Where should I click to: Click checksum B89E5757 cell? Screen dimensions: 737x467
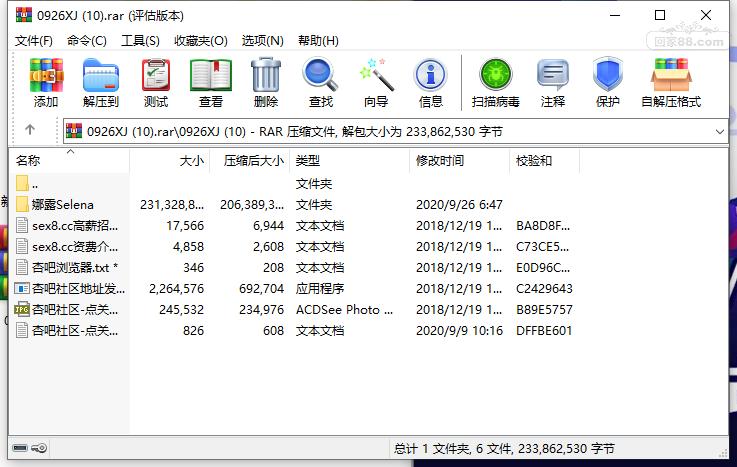pyautogui.click(x=544, y=310)
